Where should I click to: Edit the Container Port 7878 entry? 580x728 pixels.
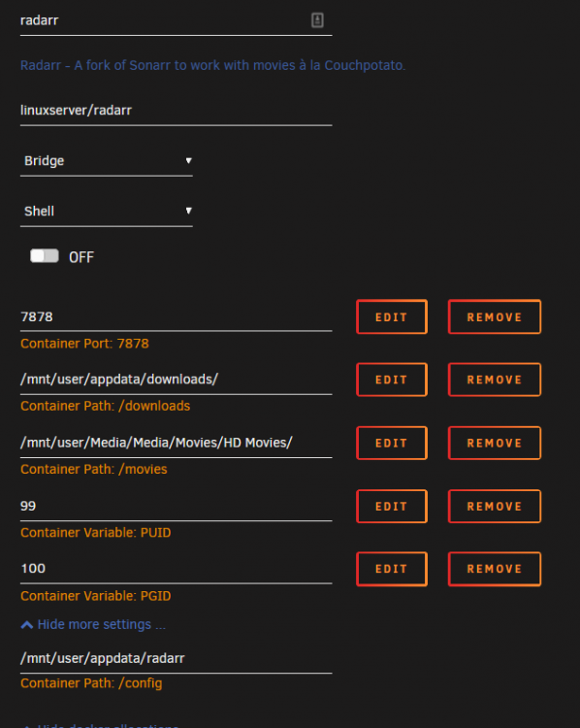[392, 317]
